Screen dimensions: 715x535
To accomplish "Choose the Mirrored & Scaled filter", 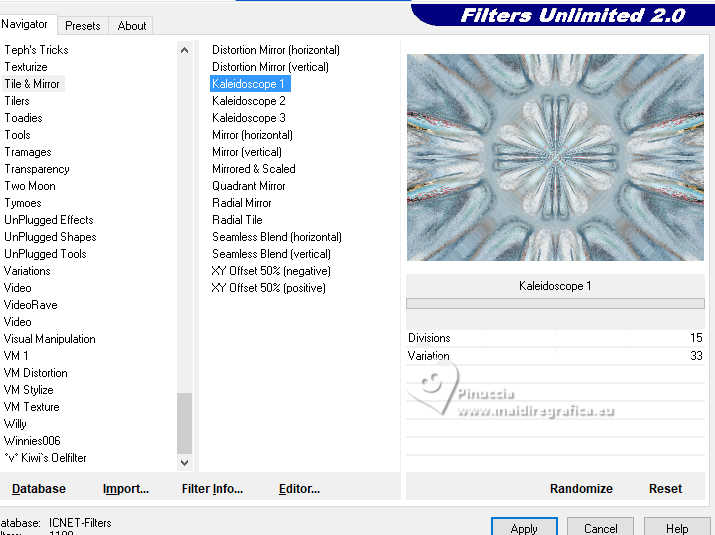I will click(x=254, y=169).
